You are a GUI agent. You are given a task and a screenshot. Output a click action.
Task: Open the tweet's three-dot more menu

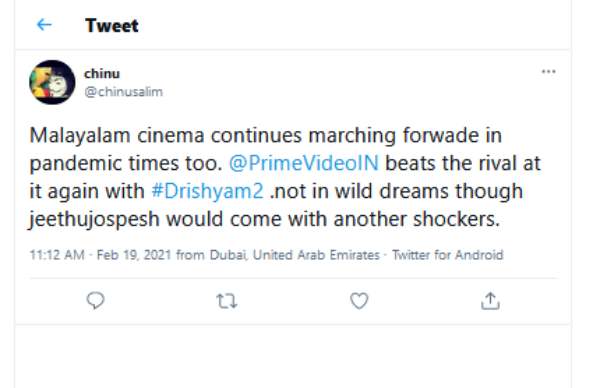pyautogui.click(x=548, y=72)
